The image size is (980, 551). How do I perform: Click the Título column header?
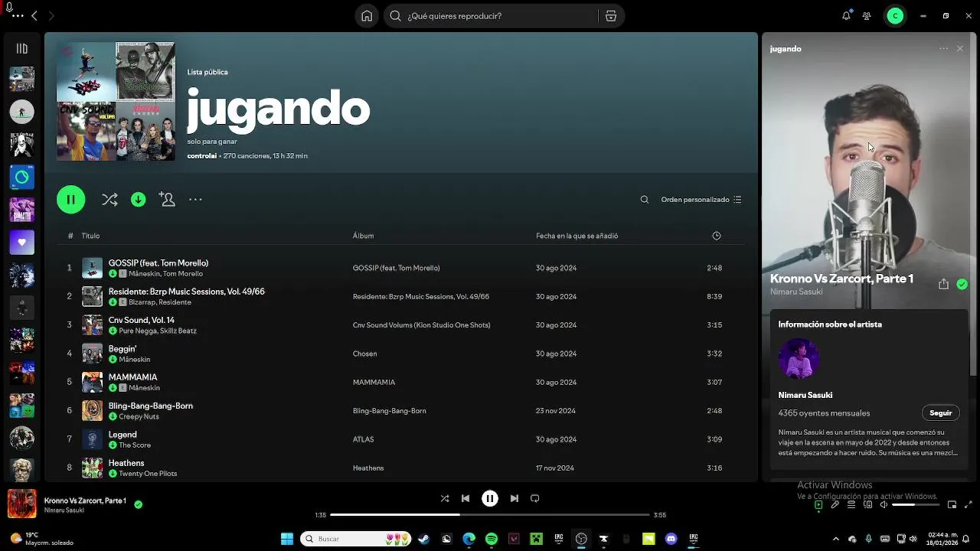(91, 236)
